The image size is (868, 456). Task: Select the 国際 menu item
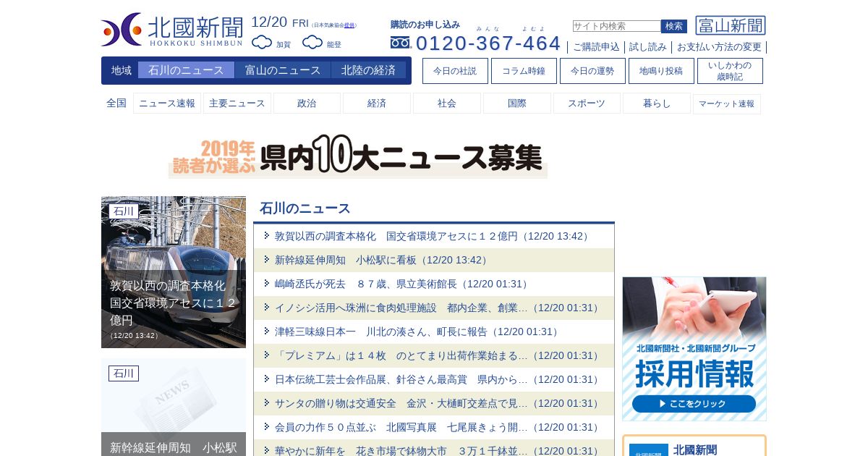(x=517, y=104)
